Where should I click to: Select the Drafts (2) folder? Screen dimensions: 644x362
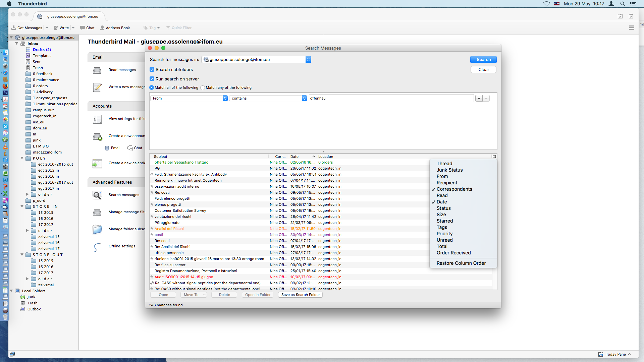coord(42,50)
